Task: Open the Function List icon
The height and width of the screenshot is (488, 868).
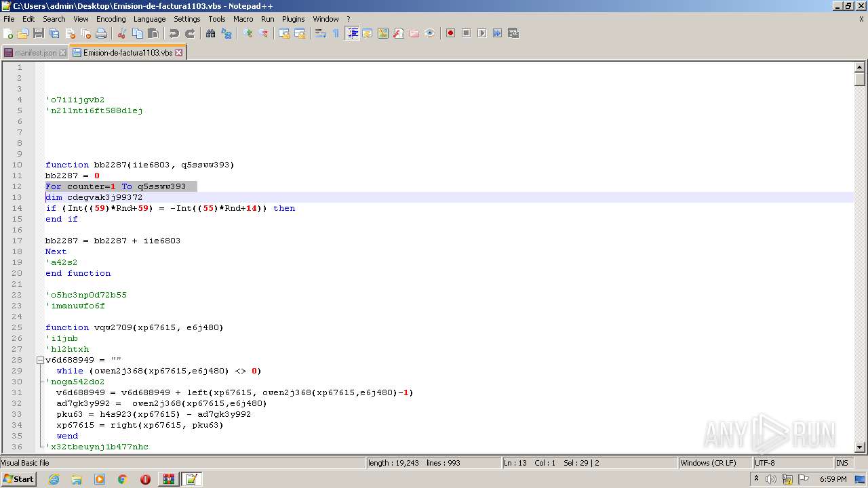Action: pos(399,33)
